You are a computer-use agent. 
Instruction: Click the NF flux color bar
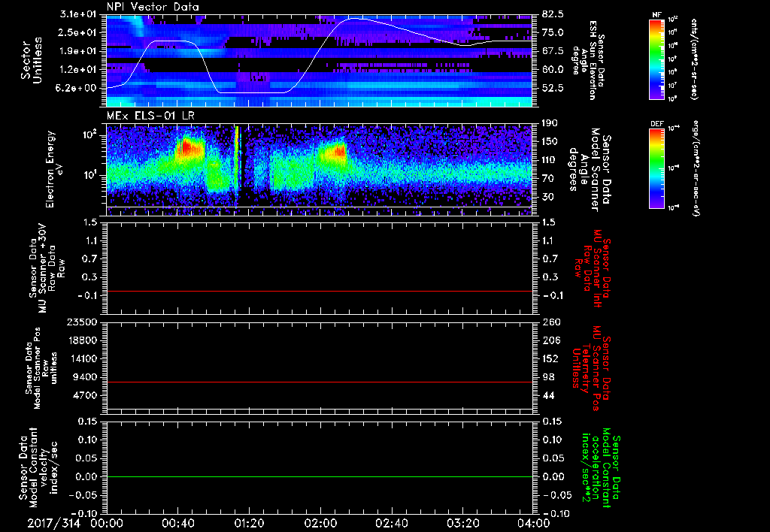[657, 59]
